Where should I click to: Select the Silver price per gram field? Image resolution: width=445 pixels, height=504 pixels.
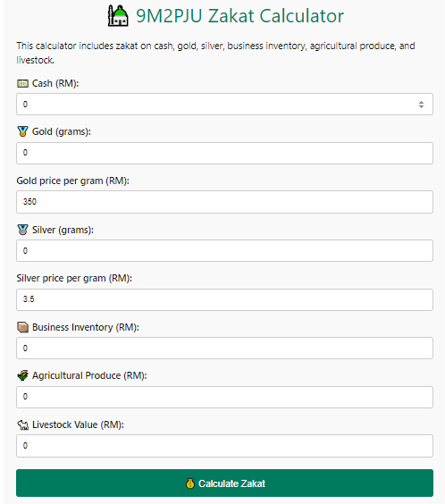click(224, 299)
